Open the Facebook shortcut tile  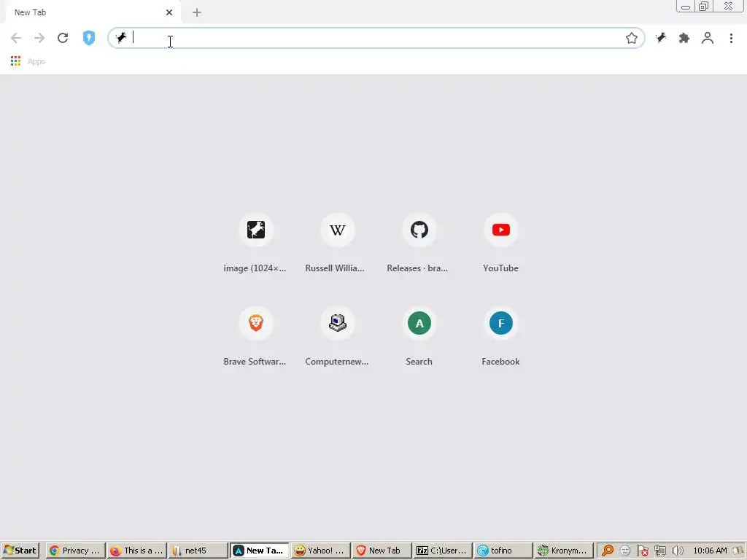point(500,337)
